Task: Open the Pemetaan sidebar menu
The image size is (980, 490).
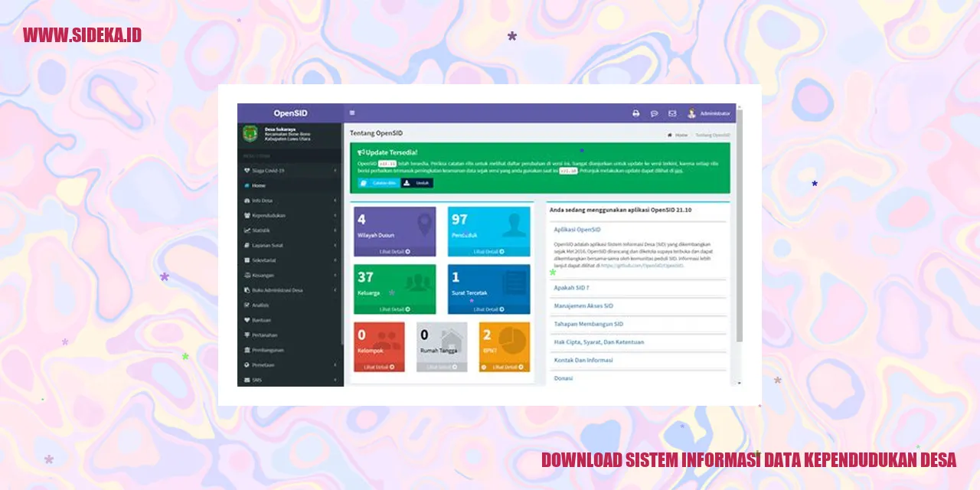Action: click(x=290, y=364)
